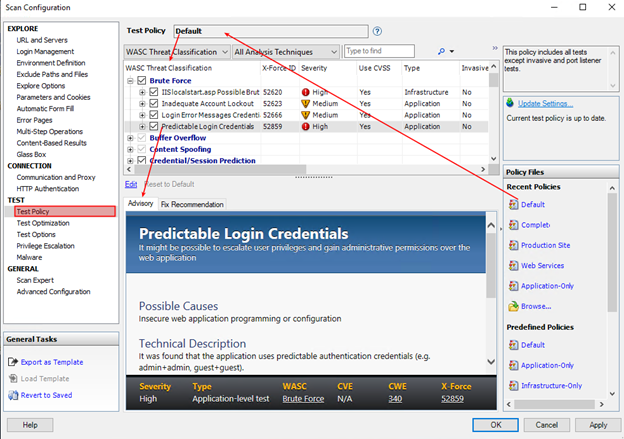
Task: Open Test Optimization in the left navigation
Action: pos(49,223)
